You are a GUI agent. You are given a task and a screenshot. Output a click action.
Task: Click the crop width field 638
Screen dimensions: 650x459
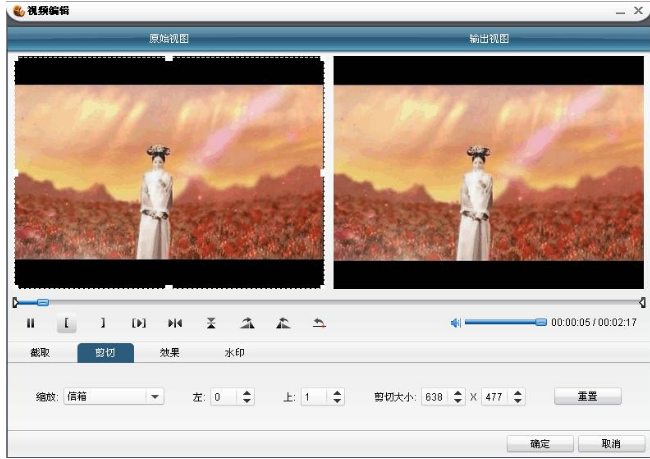pyautogui.click(x=435, y=397)
